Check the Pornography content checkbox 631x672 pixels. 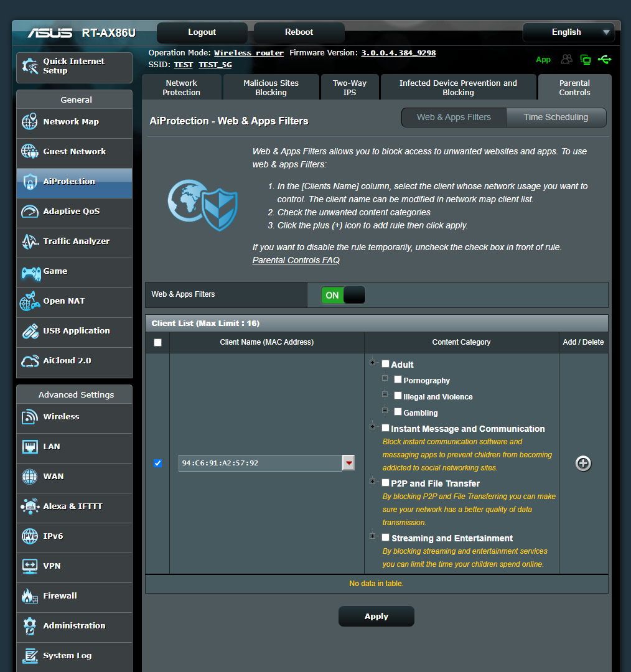pos(398,380)
